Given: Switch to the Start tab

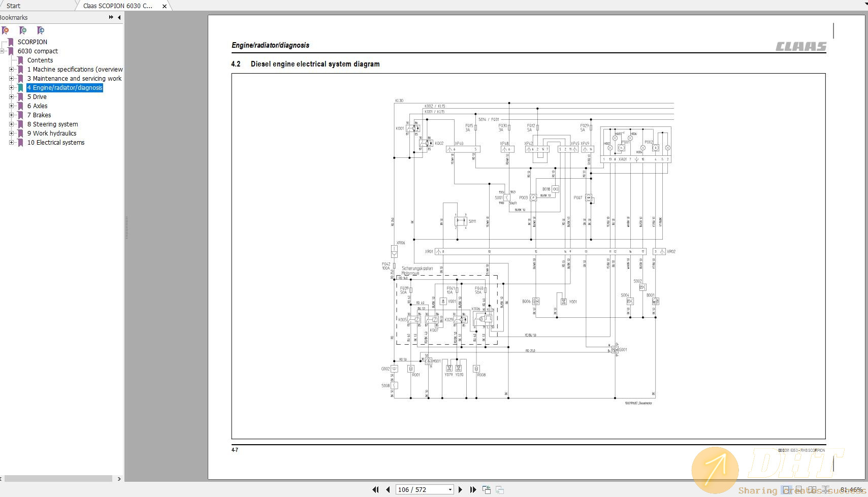Looking at the screenshot, I should coord(14,6).
